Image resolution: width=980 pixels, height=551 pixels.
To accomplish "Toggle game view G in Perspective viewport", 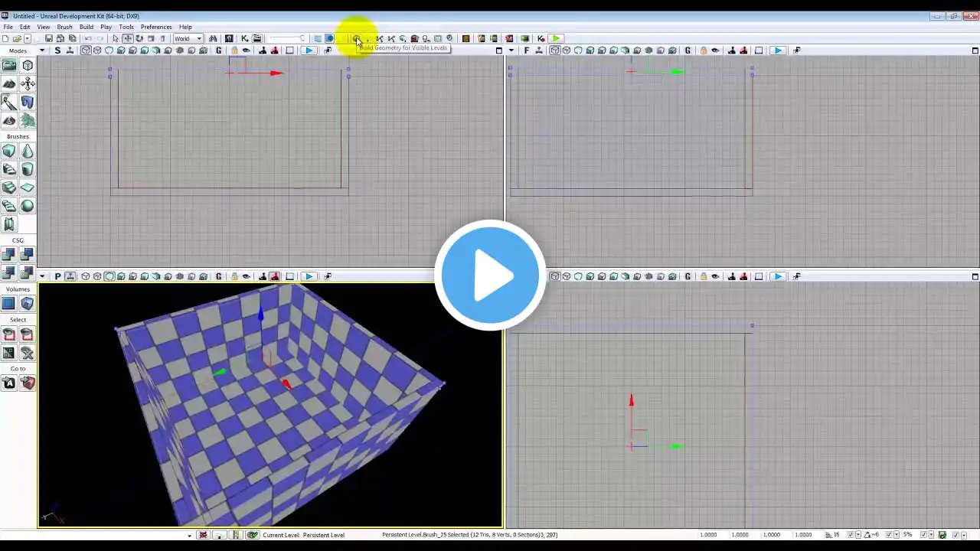I will (x=219, y=276).
